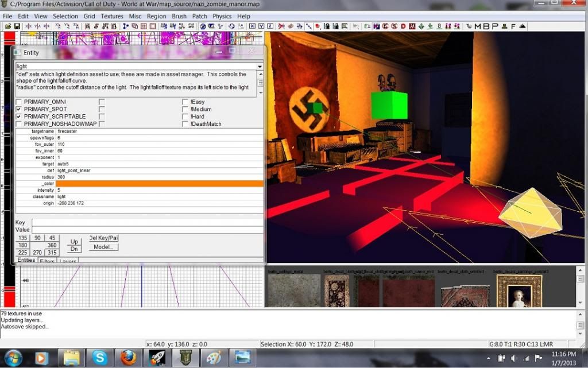
Task: Set the angle with the 90 button
Action: [x=37, y=238]
